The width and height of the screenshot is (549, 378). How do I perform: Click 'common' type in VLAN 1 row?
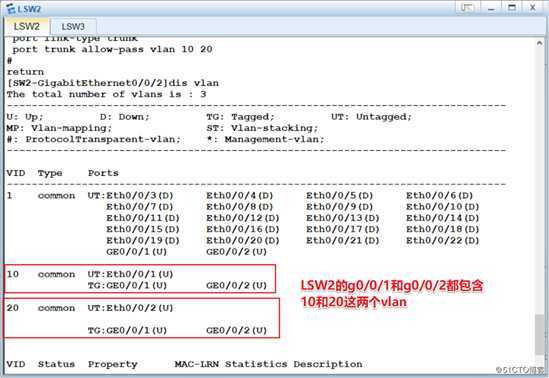(56, 195)
